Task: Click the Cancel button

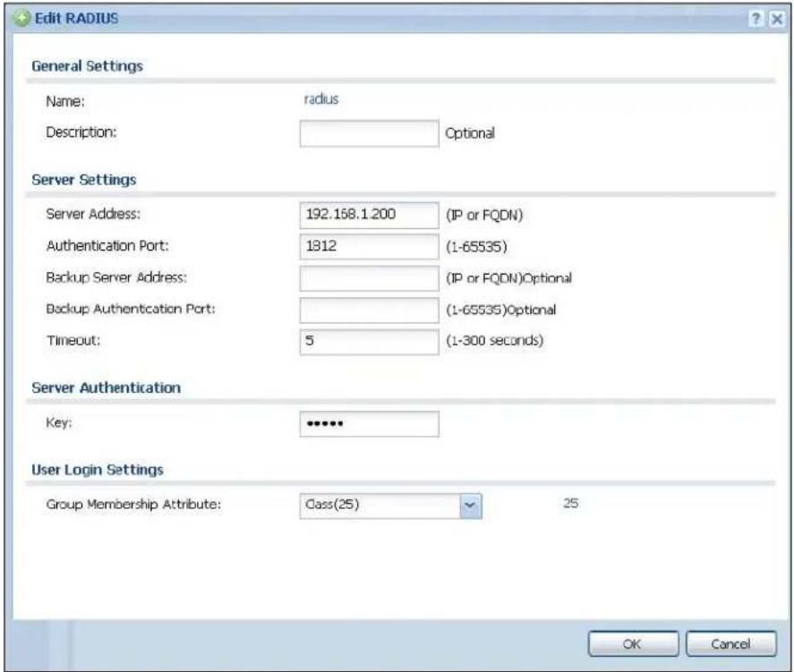Action: (x=730, y=643)
